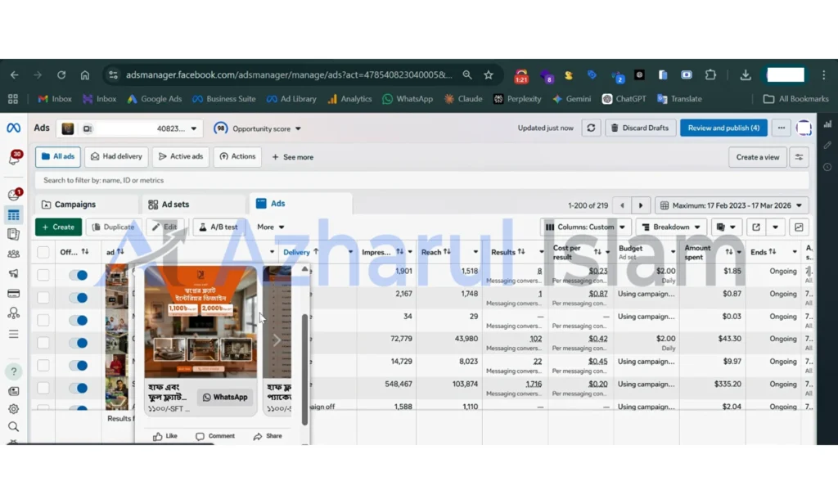
Task: Open the all tools hamburger menu icon
Action: point(14,334)
